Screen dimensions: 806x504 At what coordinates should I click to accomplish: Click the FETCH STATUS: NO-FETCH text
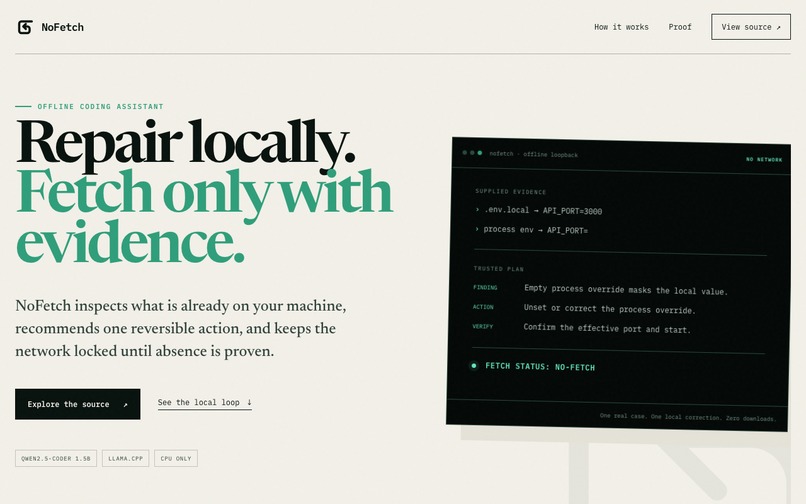(x=540, y=367)
